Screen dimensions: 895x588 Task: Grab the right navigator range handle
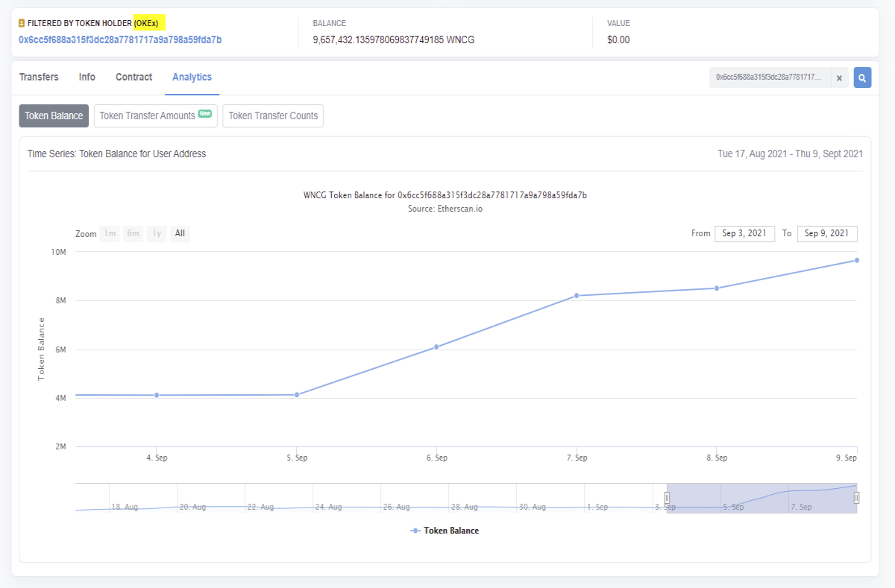857,498
